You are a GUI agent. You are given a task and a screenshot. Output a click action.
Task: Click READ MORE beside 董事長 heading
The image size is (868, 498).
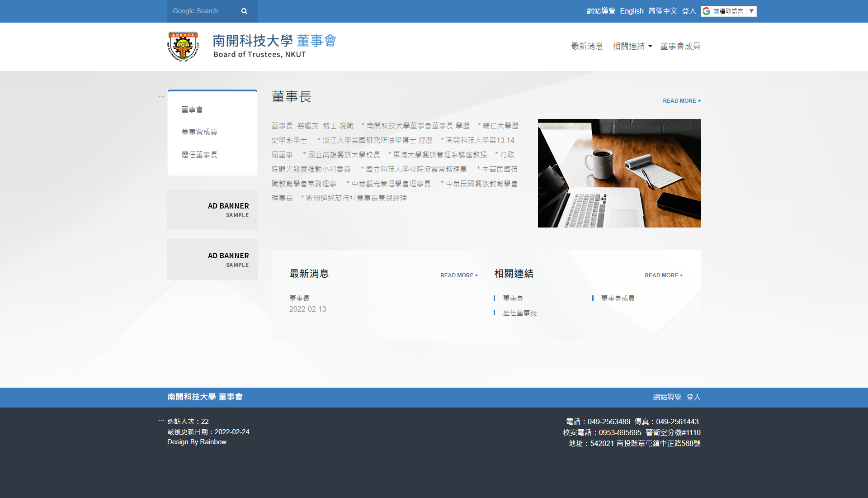(681, 101)
